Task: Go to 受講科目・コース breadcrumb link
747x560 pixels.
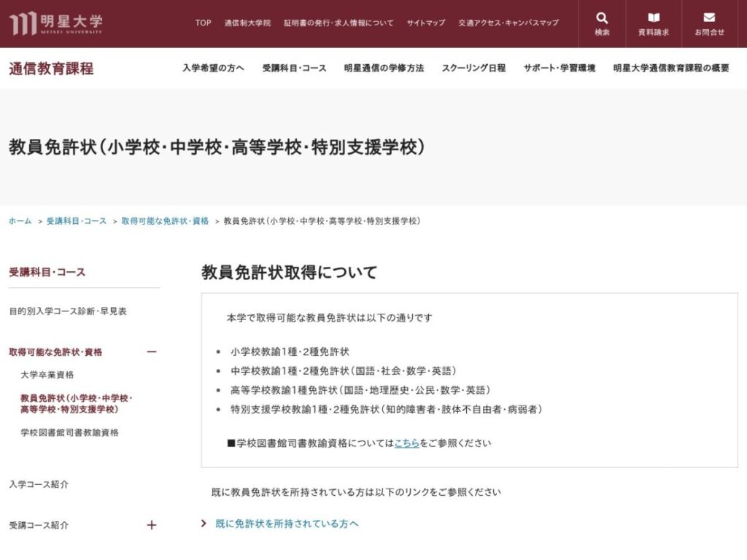Action: 77,221
